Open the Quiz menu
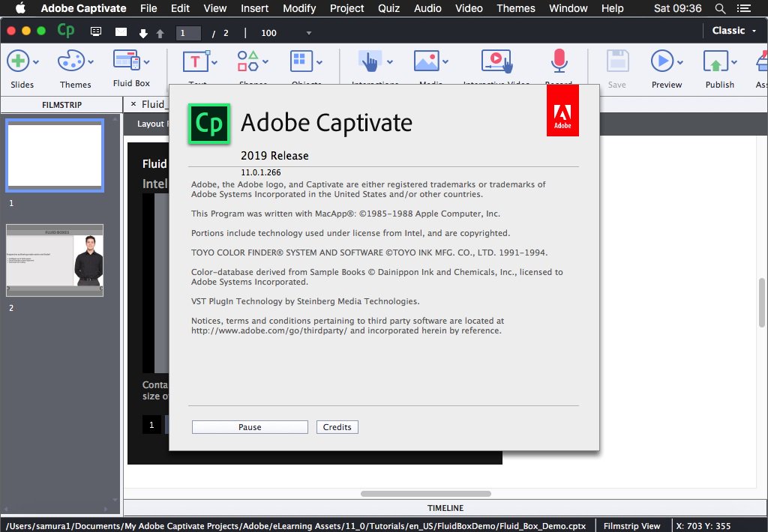Viewport: 768px width, 532px height. [389, 8]
